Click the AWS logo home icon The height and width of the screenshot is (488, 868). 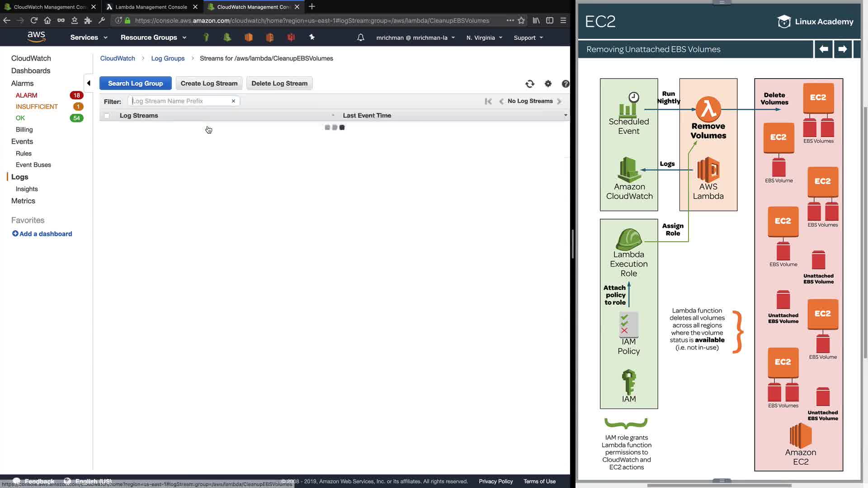tap(36, 37)
